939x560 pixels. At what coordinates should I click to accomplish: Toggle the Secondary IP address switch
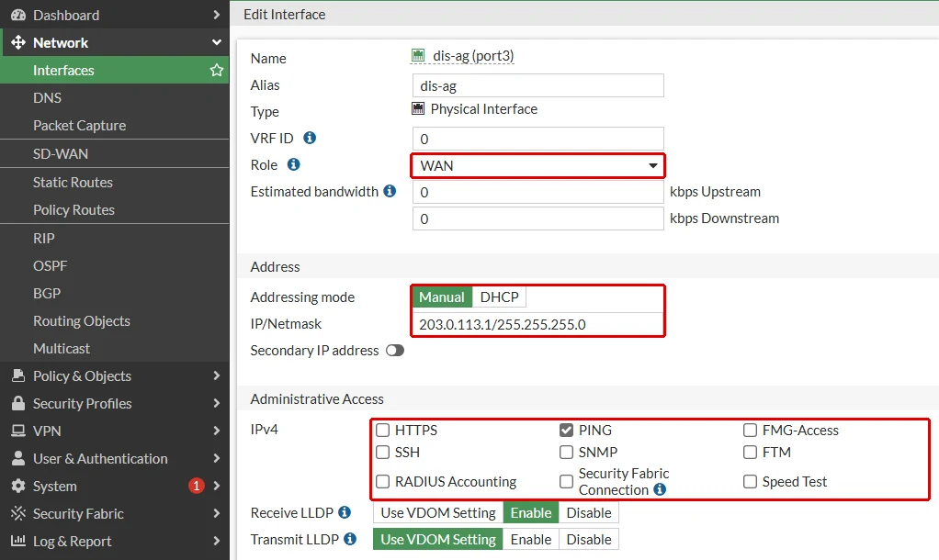point(395,350)
